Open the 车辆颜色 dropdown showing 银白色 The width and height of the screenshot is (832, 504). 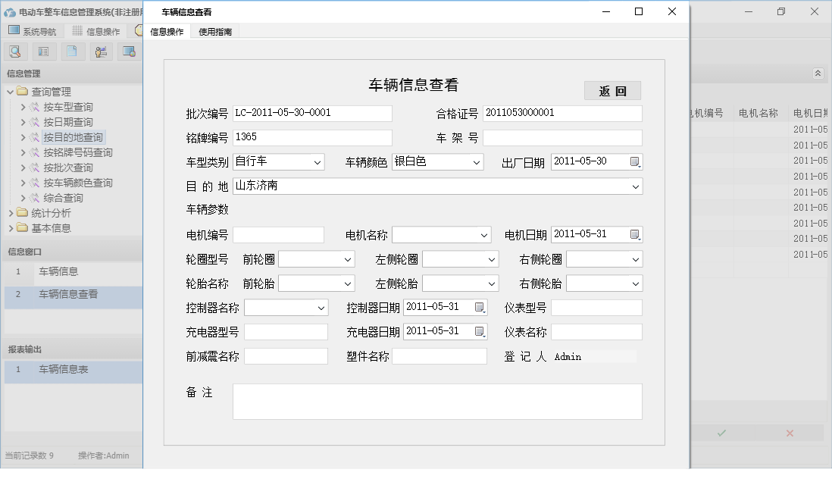point(477,161)
